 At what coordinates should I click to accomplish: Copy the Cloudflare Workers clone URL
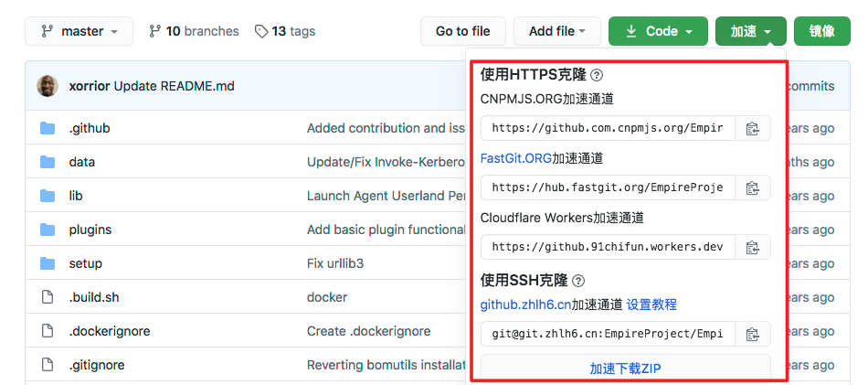tap(752, 248)
